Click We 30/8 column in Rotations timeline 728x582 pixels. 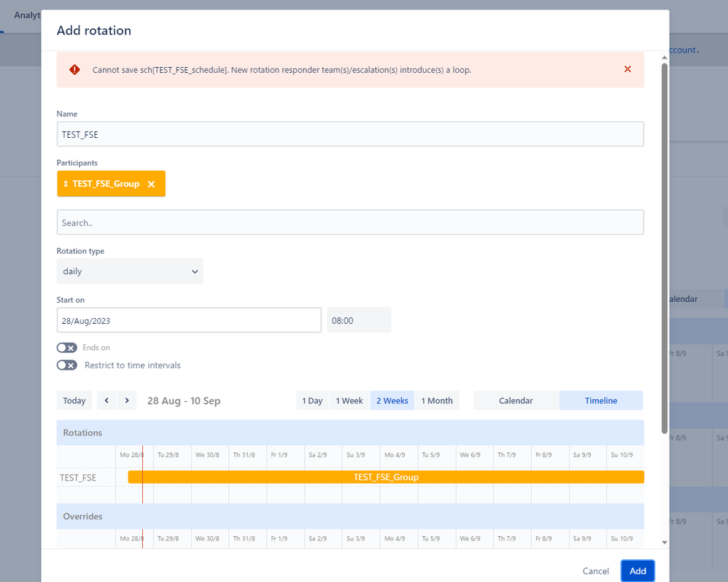pyautogui.click(x=207, y=455)
